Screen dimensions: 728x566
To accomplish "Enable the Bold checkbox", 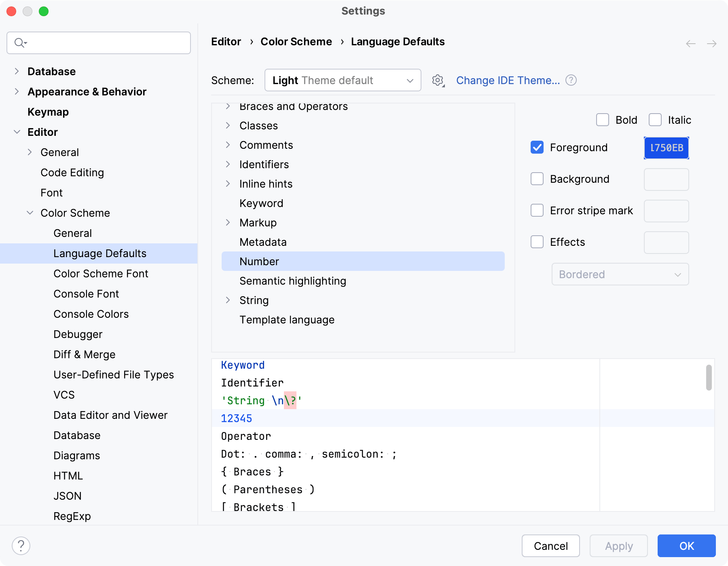I will [x=603, y=120].
